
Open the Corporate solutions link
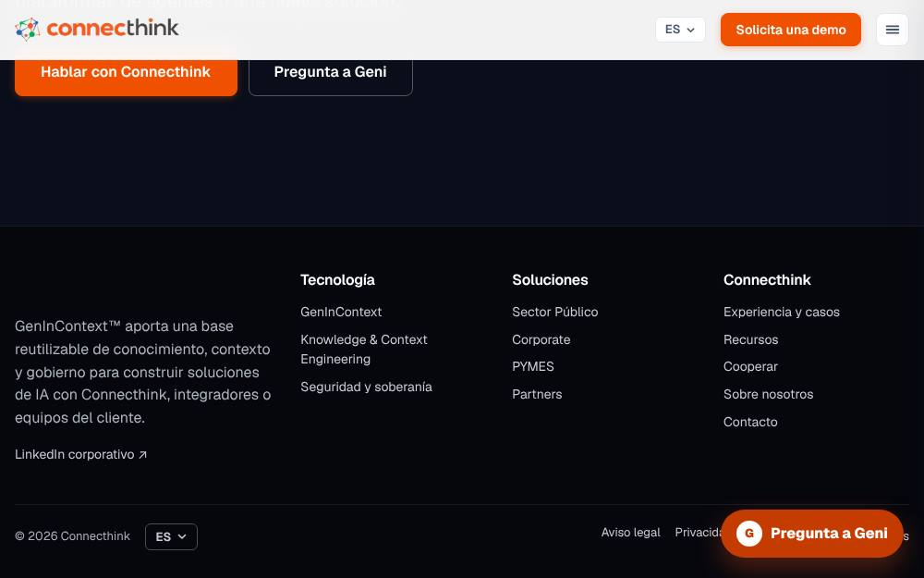pos(541,339)
